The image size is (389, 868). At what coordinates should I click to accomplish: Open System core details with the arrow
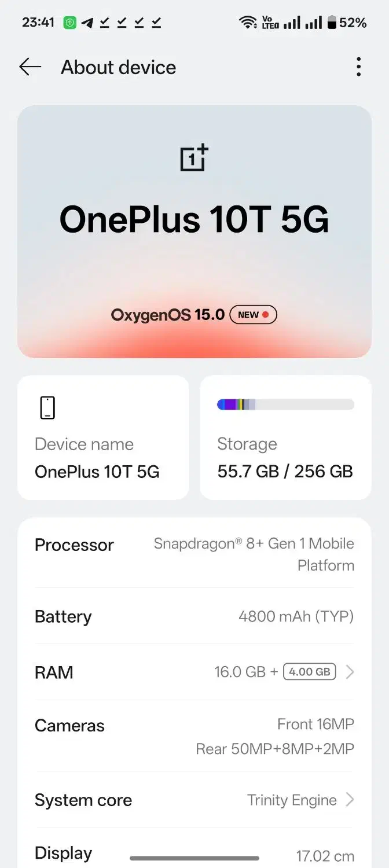(x=350, y=800)
